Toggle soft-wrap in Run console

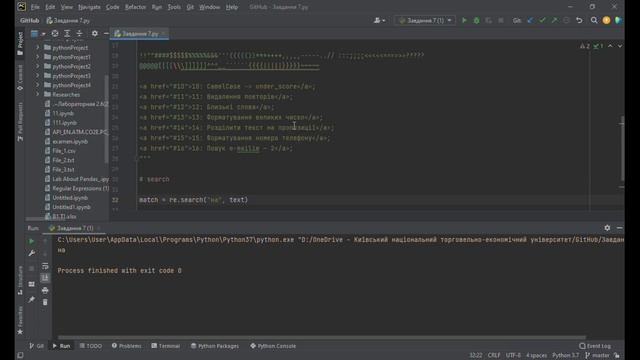click(45, 266)
